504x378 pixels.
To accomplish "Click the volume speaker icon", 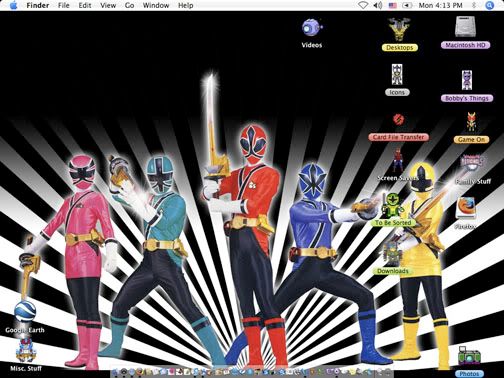I will [x=378, y=5].
